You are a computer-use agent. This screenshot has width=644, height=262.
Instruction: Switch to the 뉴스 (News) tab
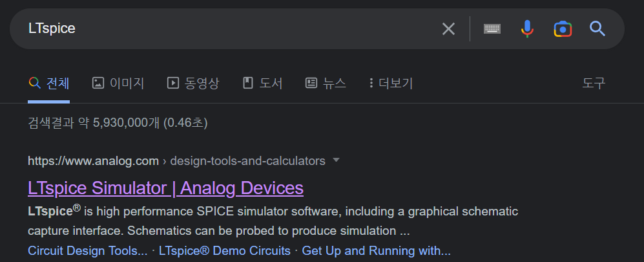pyautogui.click(x=326, y=83)
